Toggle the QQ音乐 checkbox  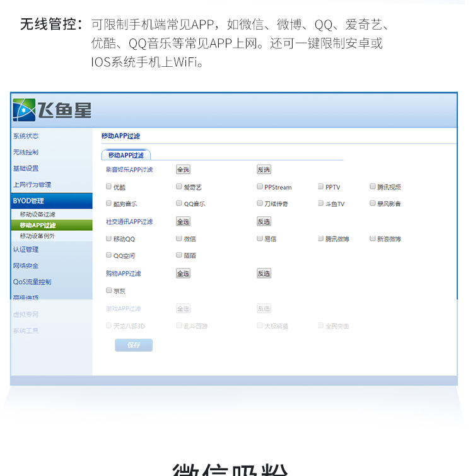(x=179, y=203)
